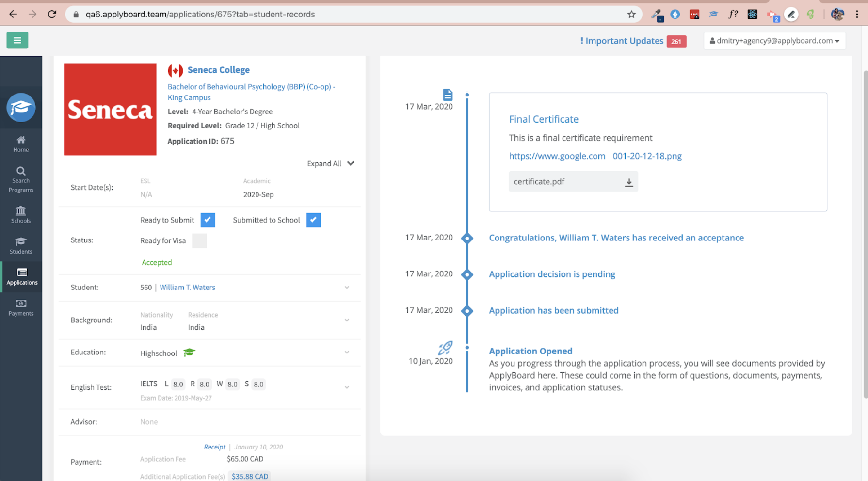This screenshot has height=481, width=868.
Task: Open 001-20-12-18.png attachment link
Action: (647, 156)
